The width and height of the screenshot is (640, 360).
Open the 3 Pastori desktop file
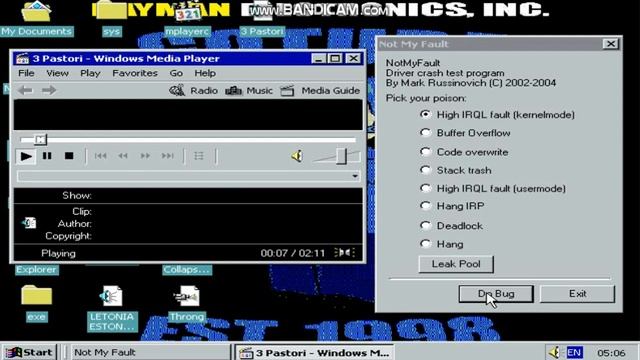coord(262,19)
